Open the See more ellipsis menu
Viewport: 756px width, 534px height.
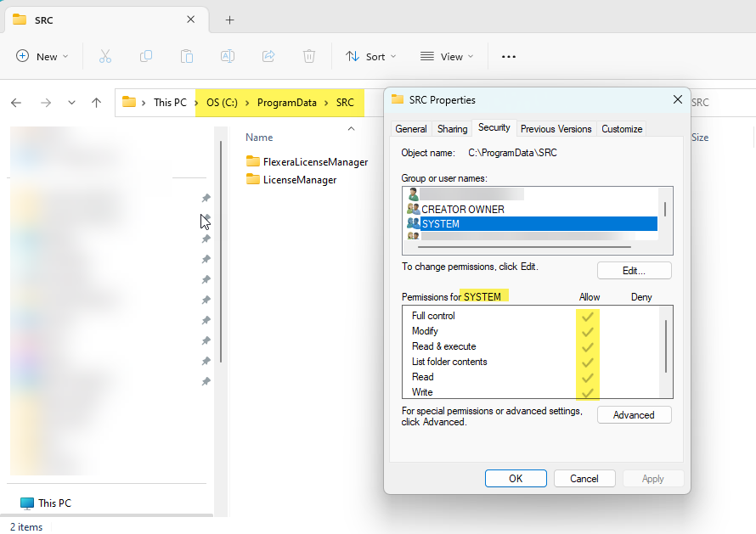(x=509, y=56)
